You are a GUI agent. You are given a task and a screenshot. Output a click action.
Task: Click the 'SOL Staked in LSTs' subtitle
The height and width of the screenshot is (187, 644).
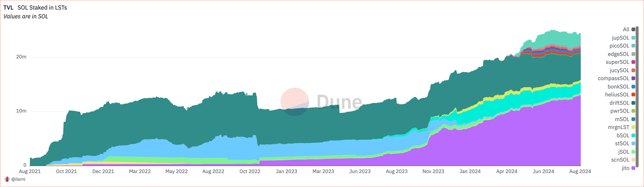click(x=42, y=7)
